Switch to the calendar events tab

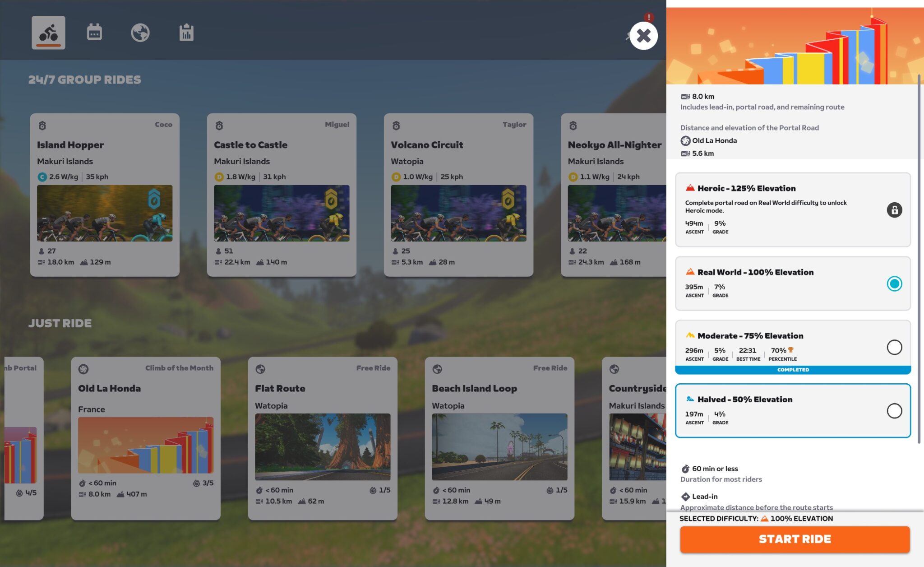coord(94,32)
